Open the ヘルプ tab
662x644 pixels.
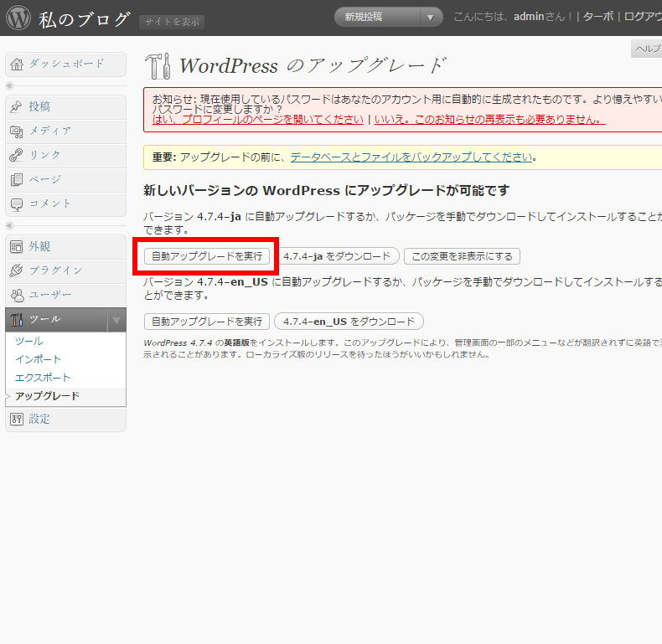click(647, 49)
